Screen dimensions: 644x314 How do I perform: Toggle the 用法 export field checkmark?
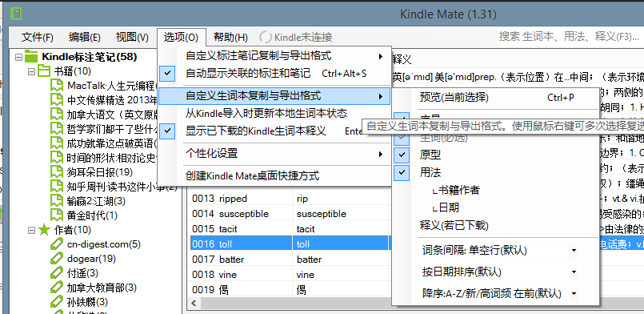pos(402,172)
